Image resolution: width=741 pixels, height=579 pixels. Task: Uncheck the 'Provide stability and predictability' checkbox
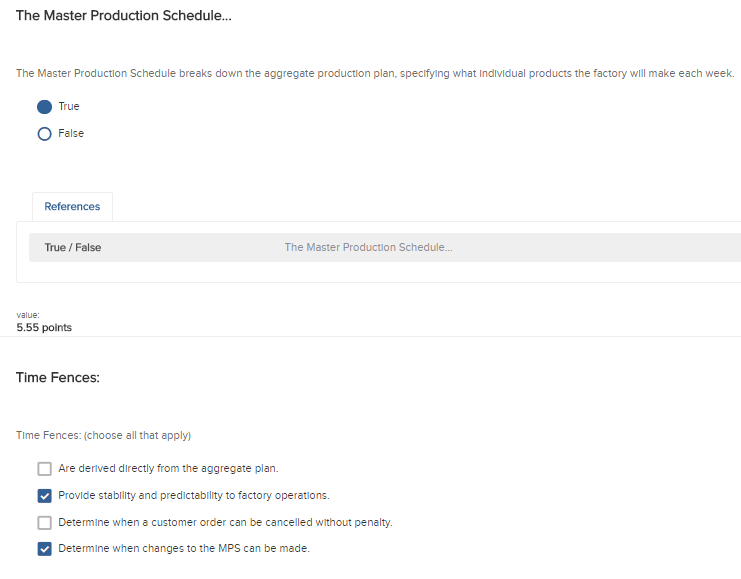click(44, 495)
